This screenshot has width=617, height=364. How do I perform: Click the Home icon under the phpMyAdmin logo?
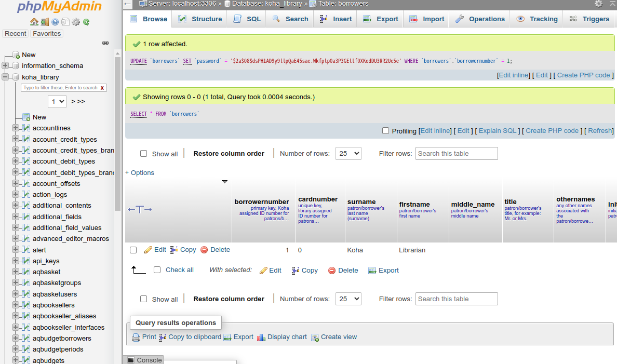pyautogui.click(x=34, y=22)
